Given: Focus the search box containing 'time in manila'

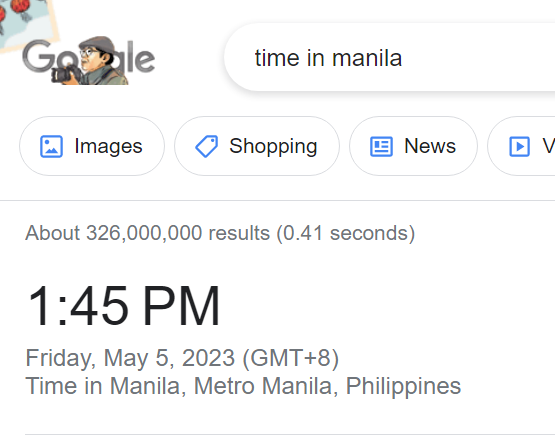Looking at the screenshot, I should pos(389,58).
